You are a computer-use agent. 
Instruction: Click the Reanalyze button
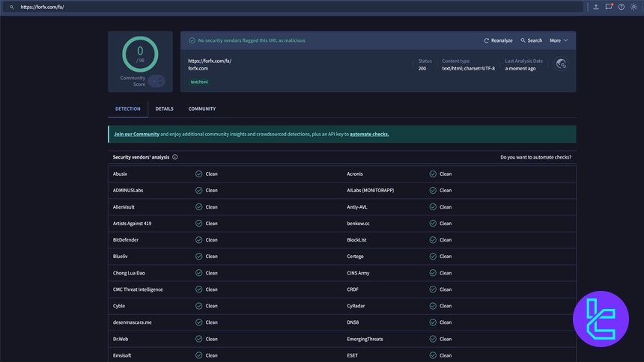coord(498,40)
